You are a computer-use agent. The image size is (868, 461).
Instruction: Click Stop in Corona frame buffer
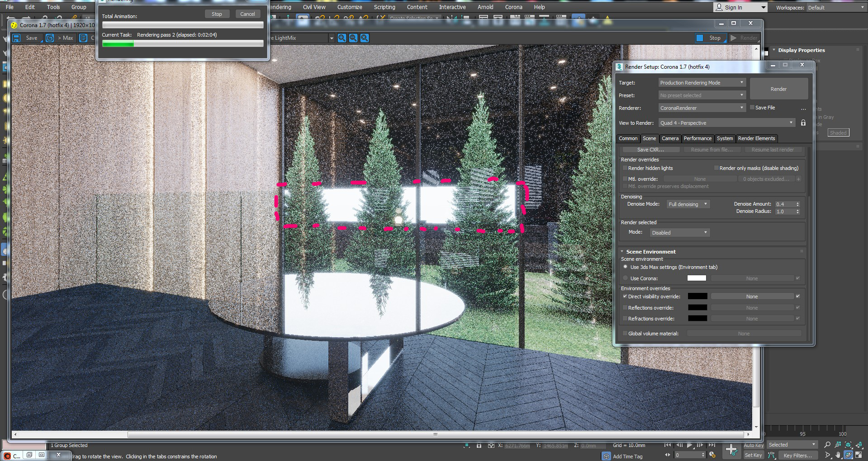pos(710,38)
